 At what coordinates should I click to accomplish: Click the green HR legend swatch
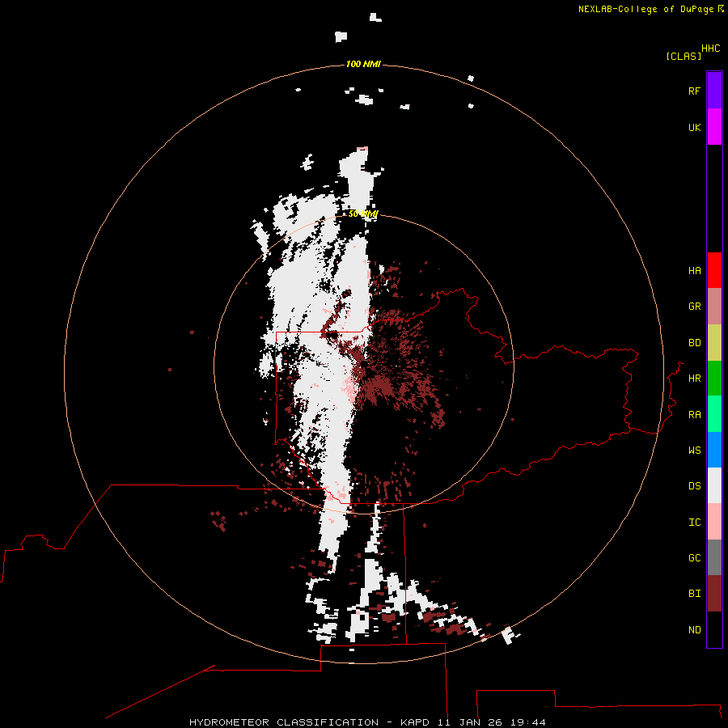[x=714, y=379]
